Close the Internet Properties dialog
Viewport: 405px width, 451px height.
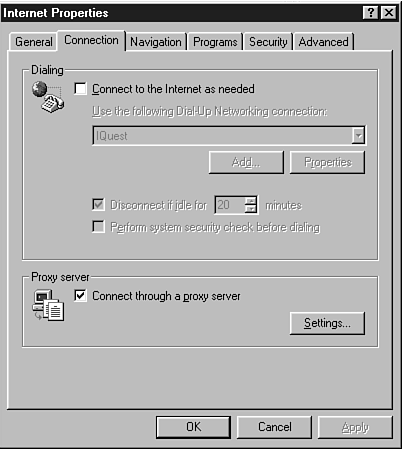click(389, 13)
